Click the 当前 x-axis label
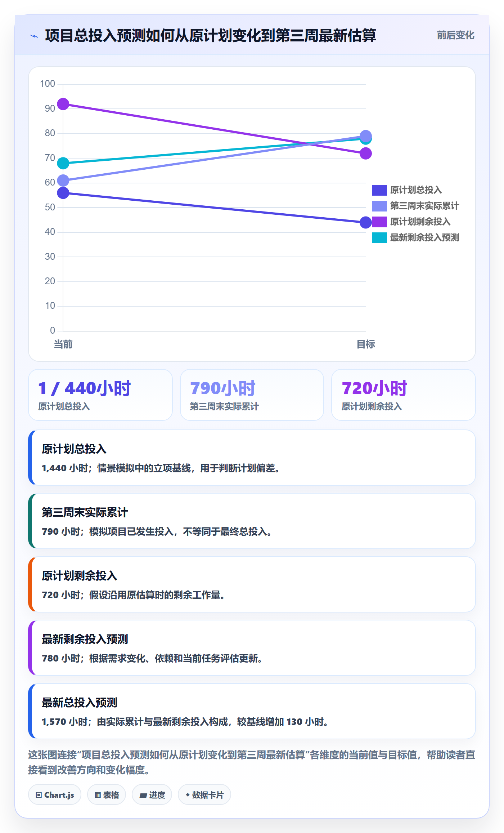 (x=63, y=344)
